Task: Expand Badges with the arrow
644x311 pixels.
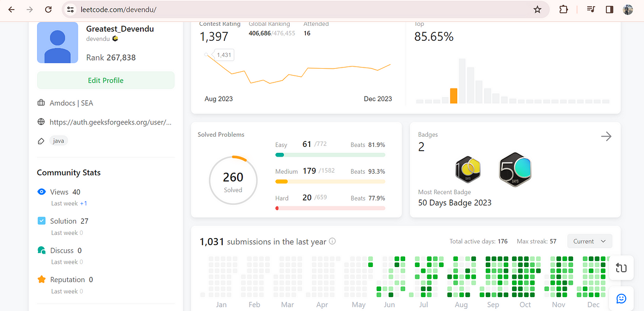Action: [606, 137]
